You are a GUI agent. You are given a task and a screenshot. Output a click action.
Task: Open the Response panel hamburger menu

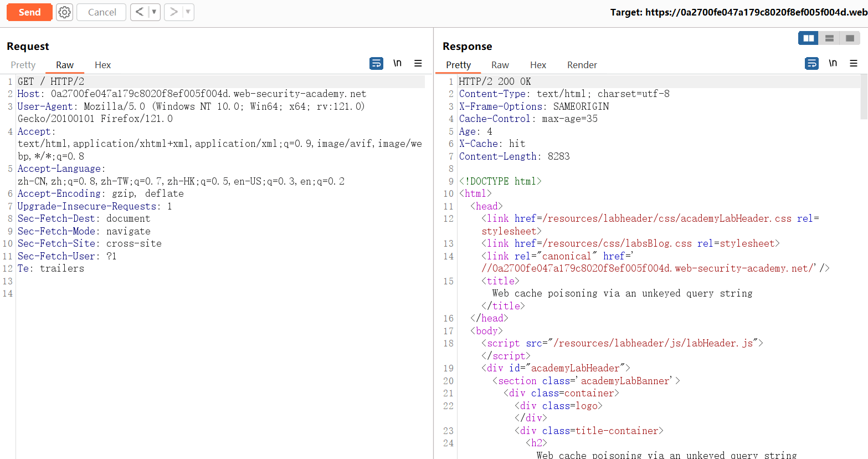pyautogui.click(x=854, y=63)
